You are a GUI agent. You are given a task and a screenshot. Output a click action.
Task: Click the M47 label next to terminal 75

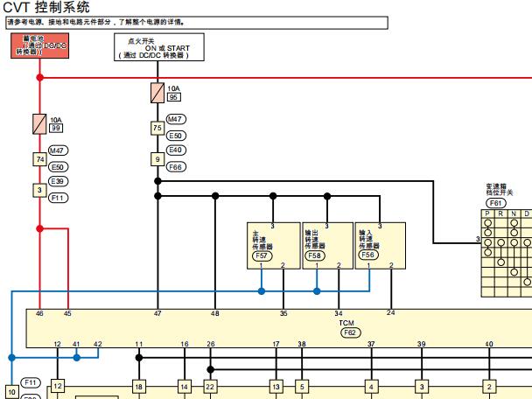pos(176,119)
